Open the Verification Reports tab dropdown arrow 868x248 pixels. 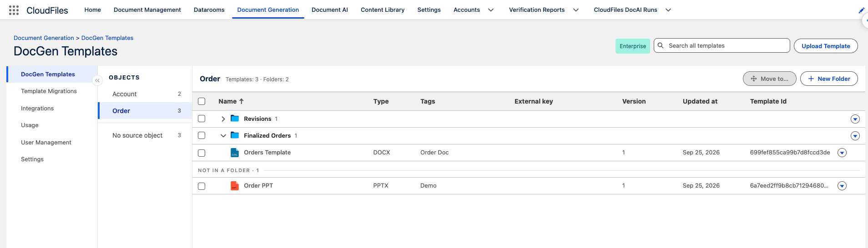tap(576, 10)
